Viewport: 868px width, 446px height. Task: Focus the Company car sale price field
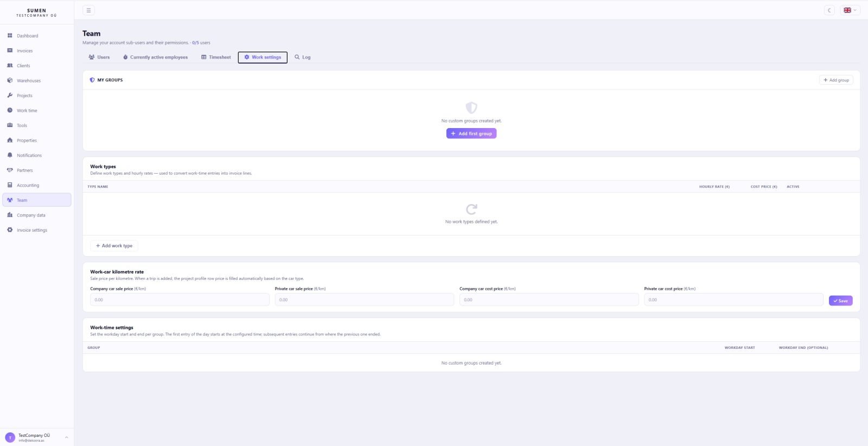(180, 300)
